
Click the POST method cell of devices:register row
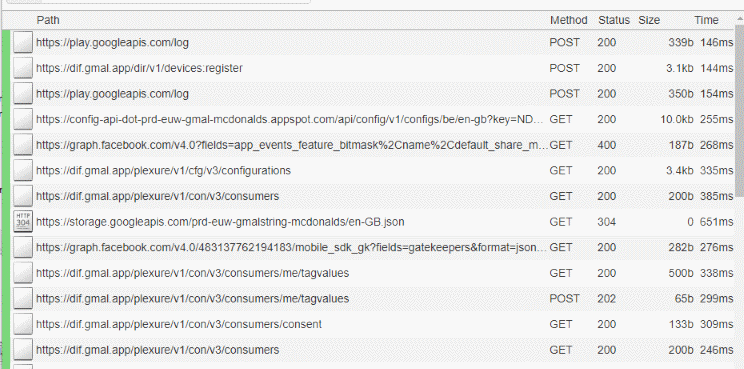point(565,68)
